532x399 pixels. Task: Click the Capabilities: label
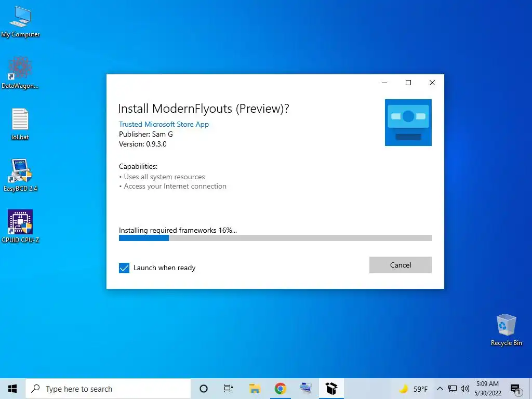point(138,166)
